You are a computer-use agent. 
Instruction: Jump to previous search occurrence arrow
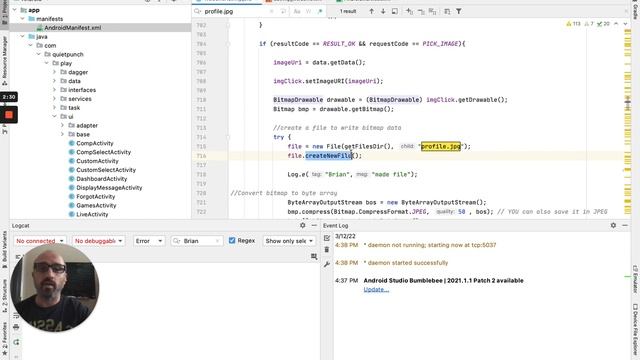(x=371, y=11)
